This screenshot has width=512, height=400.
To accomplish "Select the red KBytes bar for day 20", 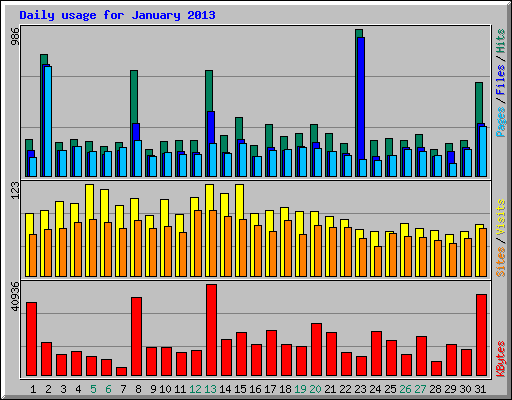I will 316,349.
